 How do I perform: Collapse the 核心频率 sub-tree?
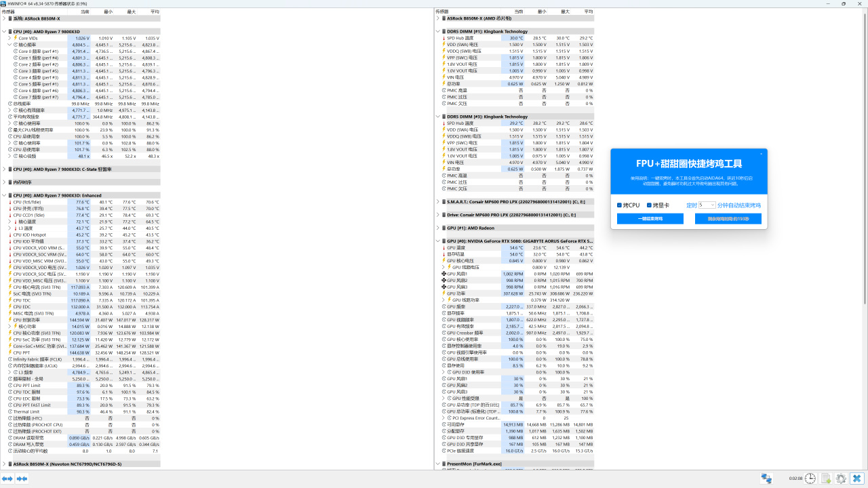point(9,45)
